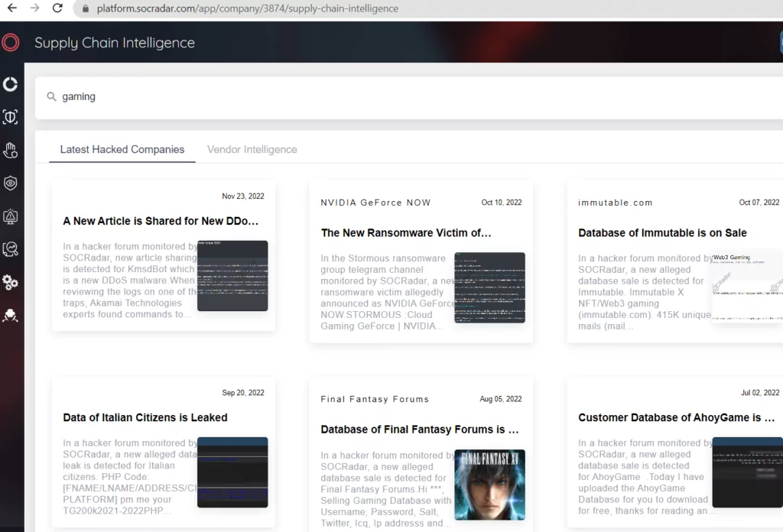Click 'NVIDIA GeForce NOW' vendor label
Image resolution: width=783 pixels, height=532 pixels.
[x=375, y=203]
